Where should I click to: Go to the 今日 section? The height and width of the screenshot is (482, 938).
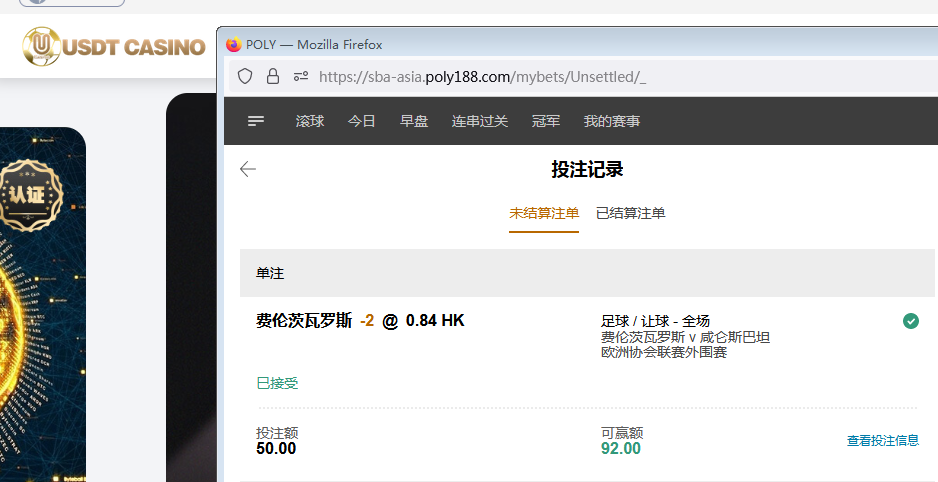[x=362, y=121]
